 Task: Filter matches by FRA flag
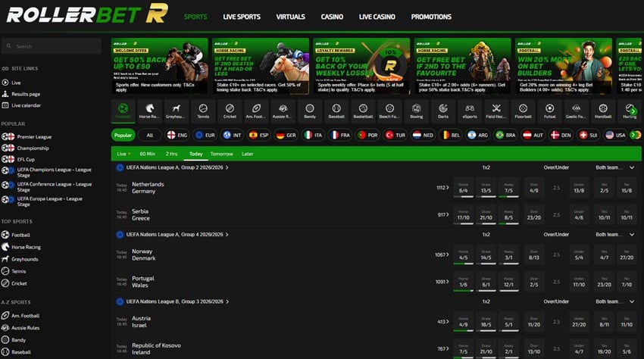pyautogui.click(x=340, y=135)
